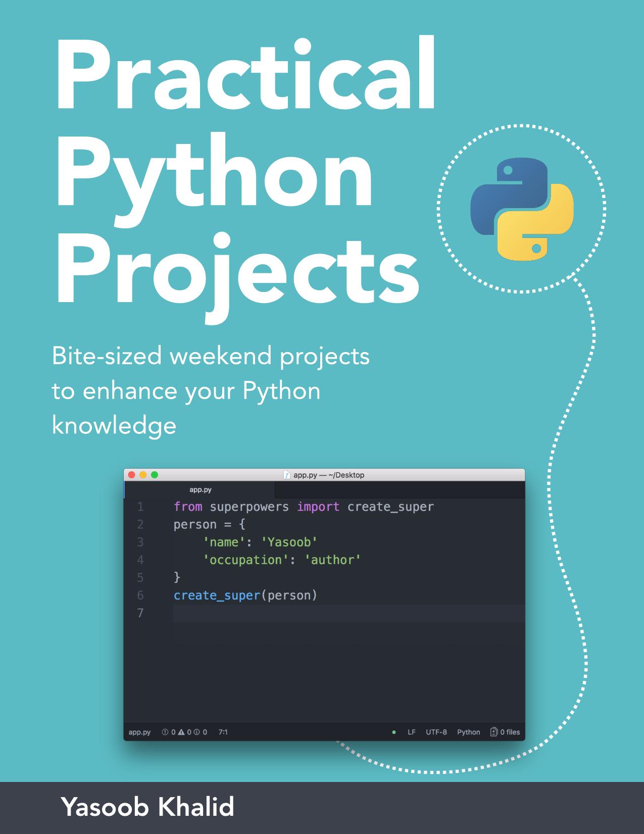Click the error count icon in status bar
The width and height of the screenshot is (644, 834).
165,732
